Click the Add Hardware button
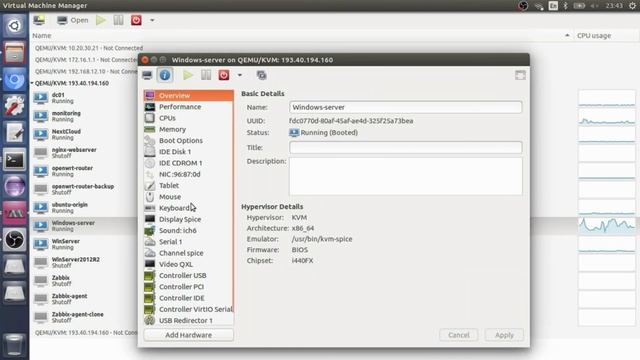The image size is (640, 360). [189, 335]
